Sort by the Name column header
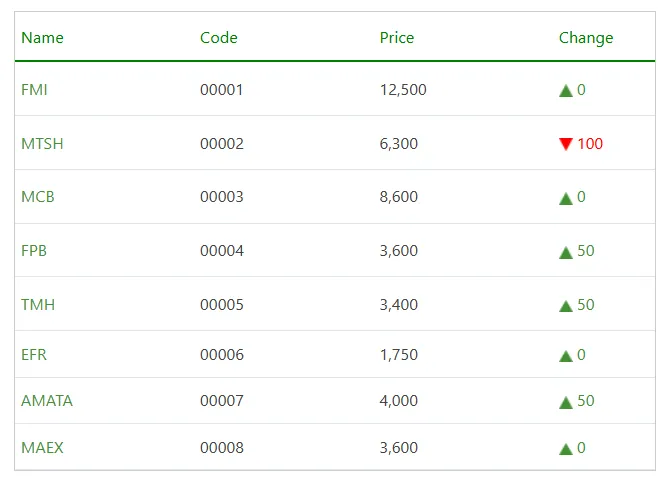This screenshot has width=665, height=484. pos(42,38)
